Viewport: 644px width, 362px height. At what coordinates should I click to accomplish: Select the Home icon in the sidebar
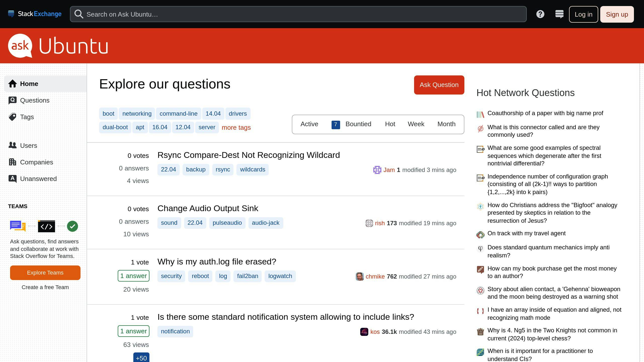12,84
